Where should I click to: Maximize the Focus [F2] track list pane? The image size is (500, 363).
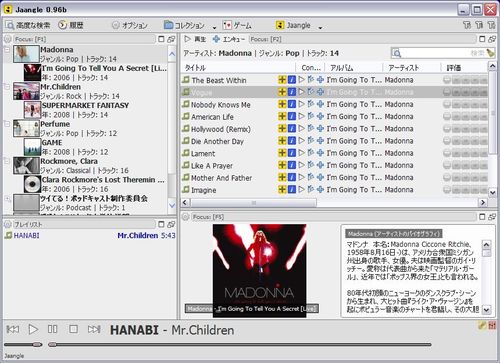(x=482, y=39)
